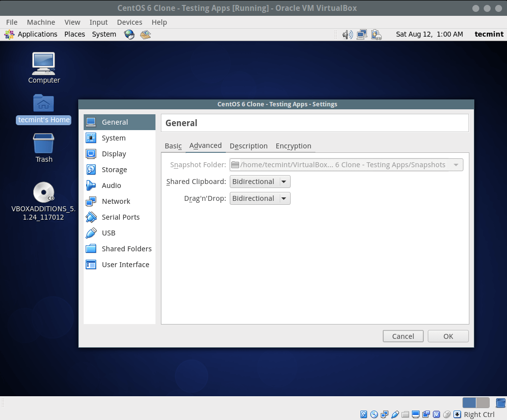This screenshot has height=420, width=507.
Task: Open the Display settings section
Action: point(113,154)
